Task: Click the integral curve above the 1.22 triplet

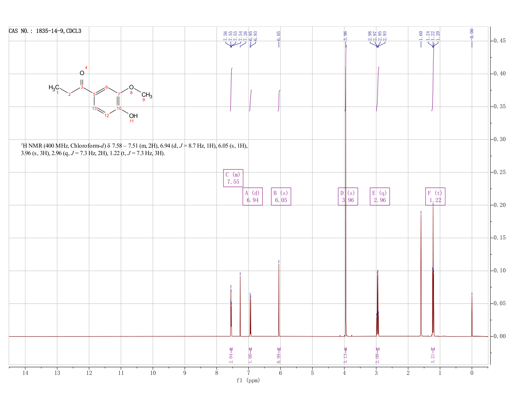Action: coord(433,77)
